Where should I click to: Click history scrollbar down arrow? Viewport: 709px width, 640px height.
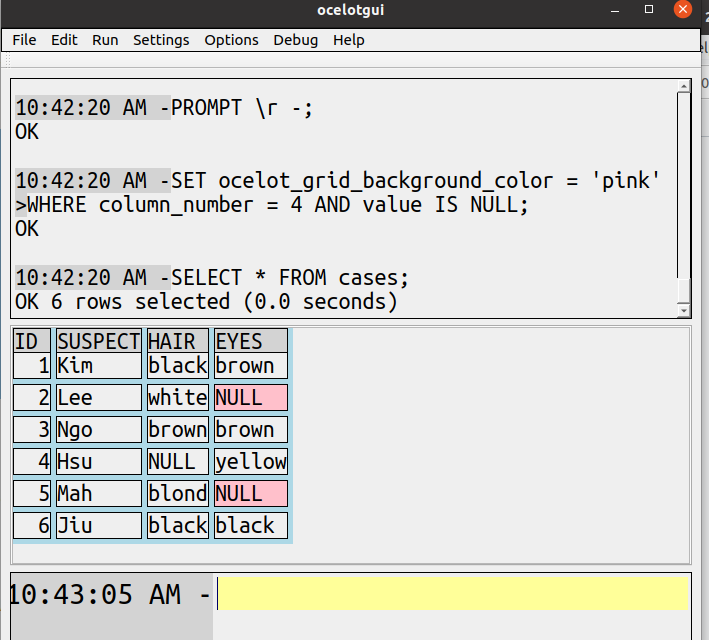tap(684, 310)
